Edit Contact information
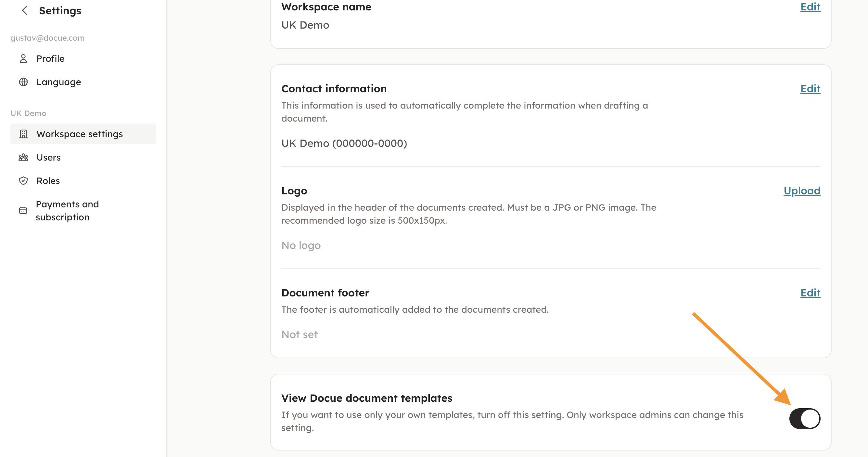 tap(810, 89)
